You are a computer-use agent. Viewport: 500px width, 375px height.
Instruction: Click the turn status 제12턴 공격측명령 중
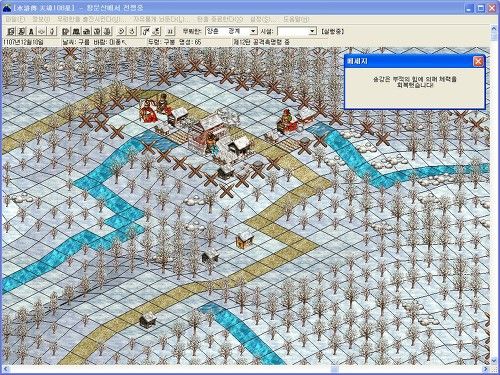tap(261, 42)
